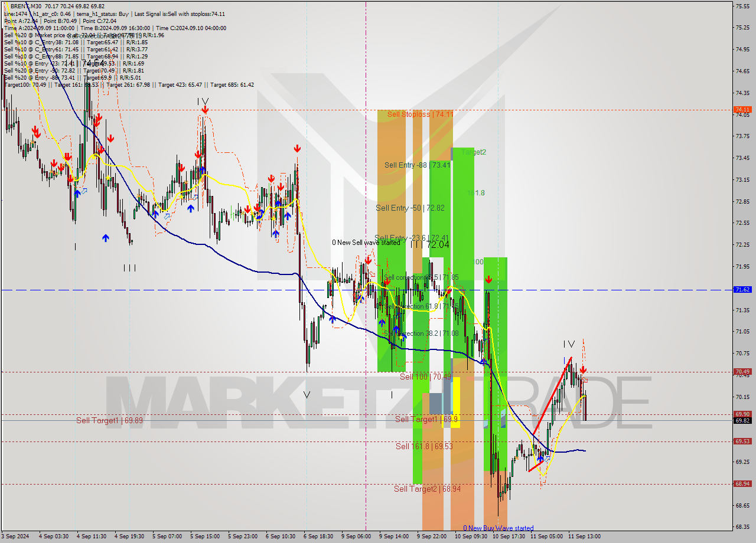The image size is (756, 543).
Task: Click the red 69.90 price tag on axis
Action: [742, 414]
